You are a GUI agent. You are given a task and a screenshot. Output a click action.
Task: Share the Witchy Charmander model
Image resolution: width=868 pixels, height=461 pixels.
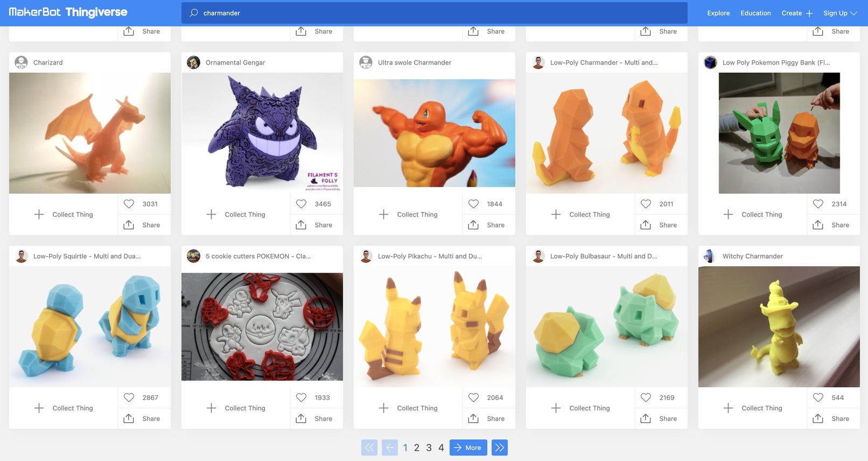click(834, 419)
